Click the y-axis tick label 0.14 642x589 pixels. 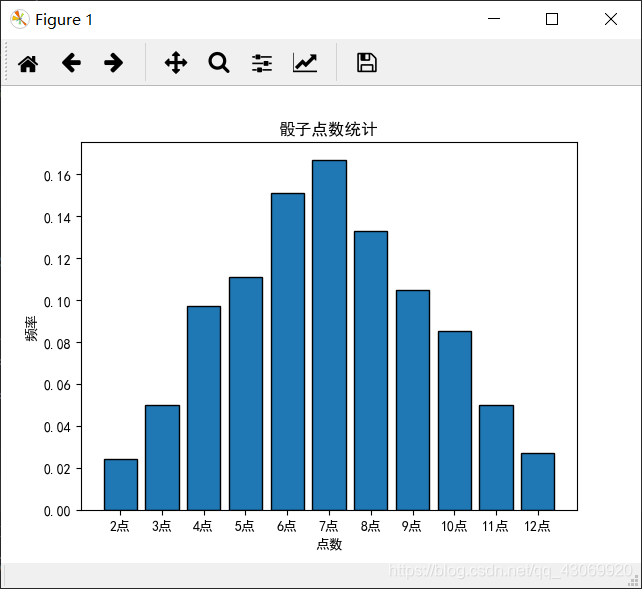57,218
